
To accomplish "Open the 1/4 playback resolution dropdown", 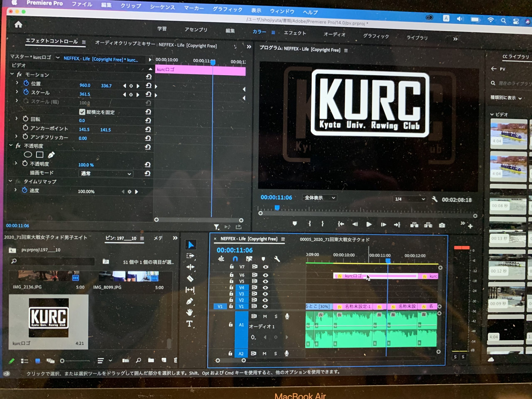I will pos(410,199).
